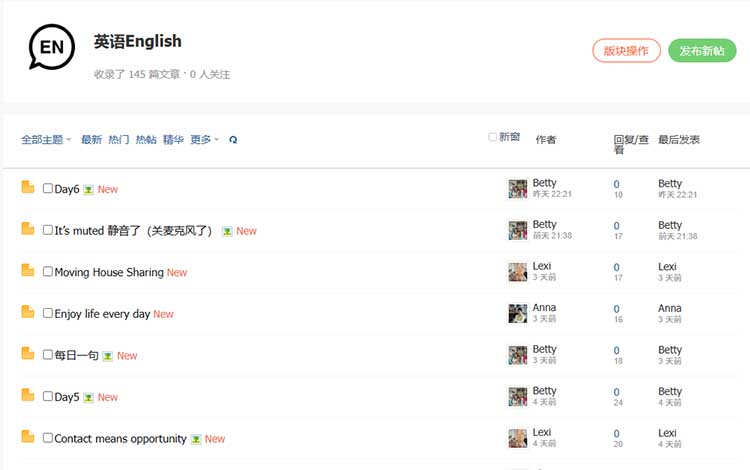Click the folder icon beside Moving House Sharing
The width and height of the screenshot is (750, 470).
tap(28, 271)
